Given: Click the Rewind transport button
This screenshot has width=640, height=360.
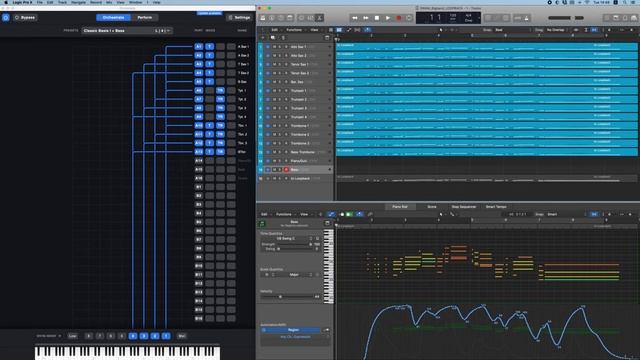Looking at the screenshot, I should (x=354, y=18).
